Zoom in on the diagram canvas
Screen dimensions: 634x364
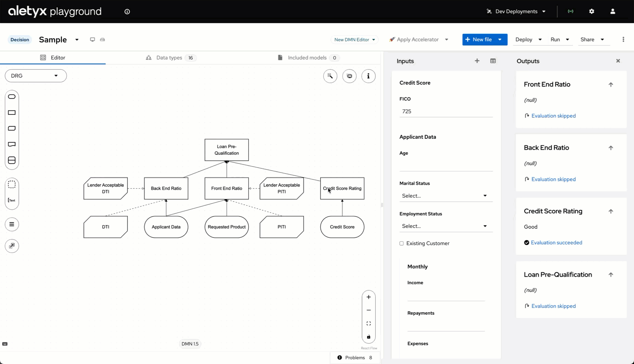(369, 297)
